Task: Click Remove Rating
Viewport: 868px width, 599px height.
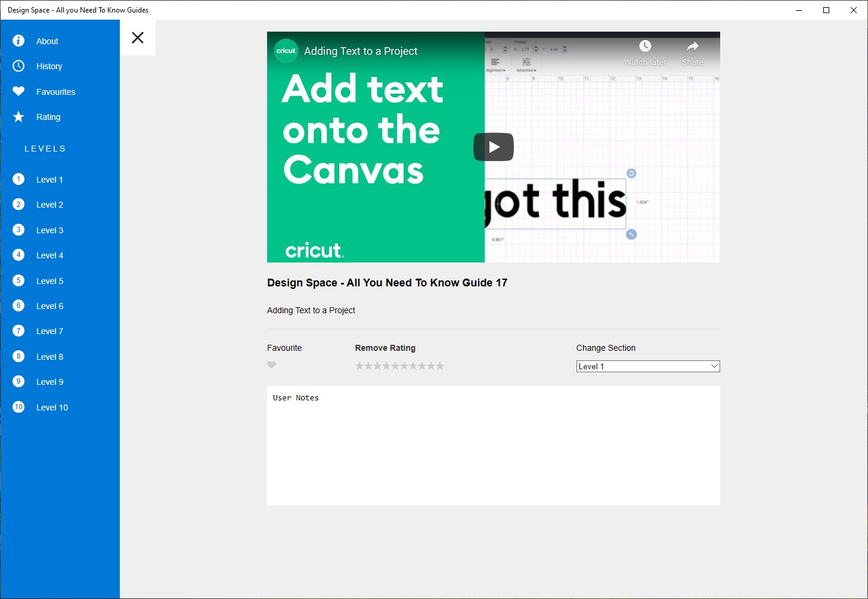Action: pyautogui.click(x=385, y=348)
